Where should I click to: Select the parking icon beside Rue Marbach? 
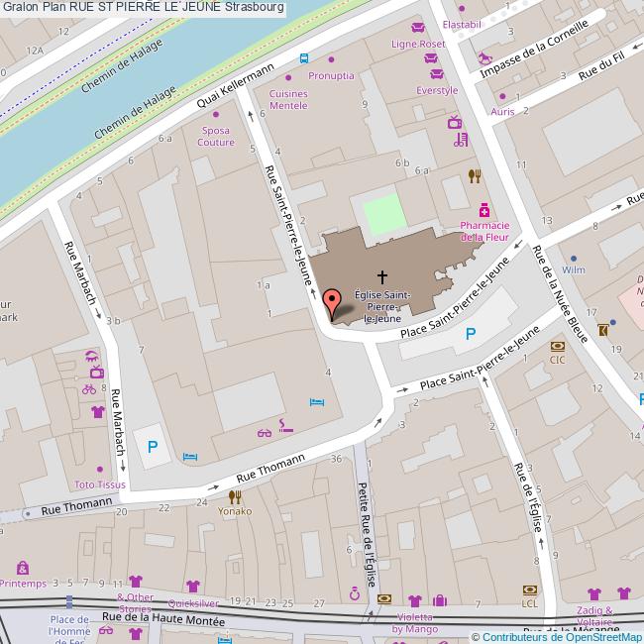coord(152,447)
